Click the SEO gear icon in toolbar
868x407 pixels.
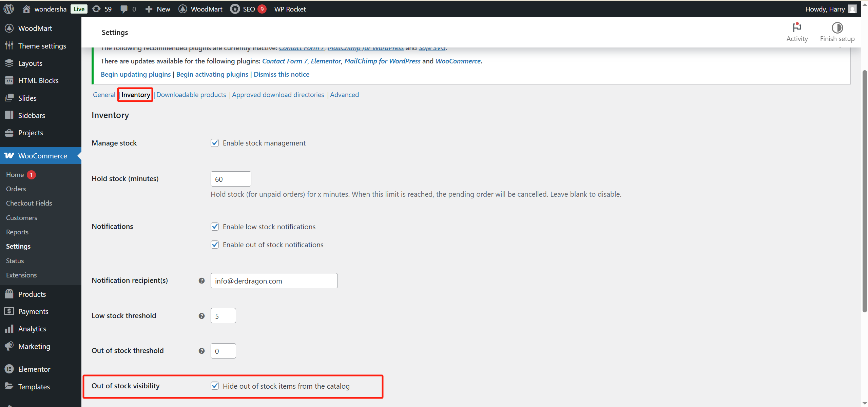235,9
